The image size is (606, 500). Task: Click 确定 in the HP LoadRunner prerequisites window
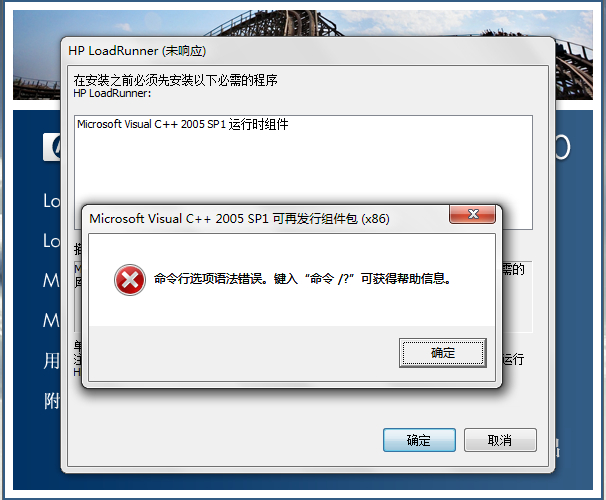[x=419, y=440]
